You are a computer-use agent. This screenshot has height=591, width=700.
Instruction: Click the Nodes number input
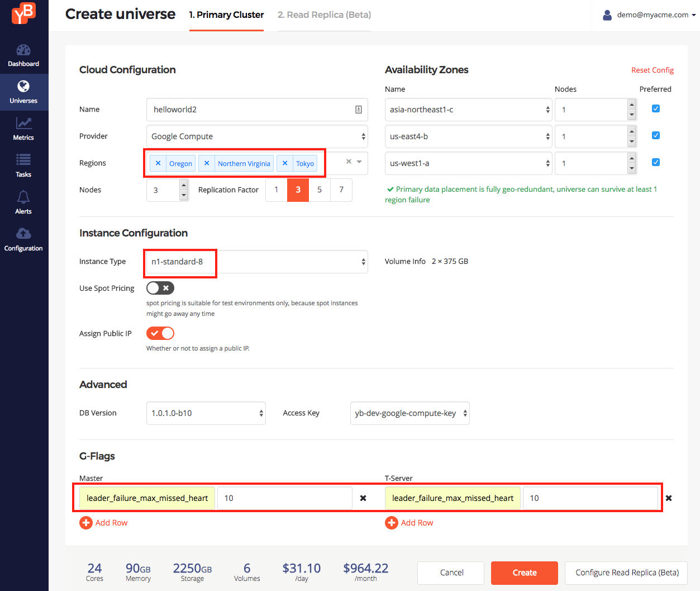coord(163,190)
